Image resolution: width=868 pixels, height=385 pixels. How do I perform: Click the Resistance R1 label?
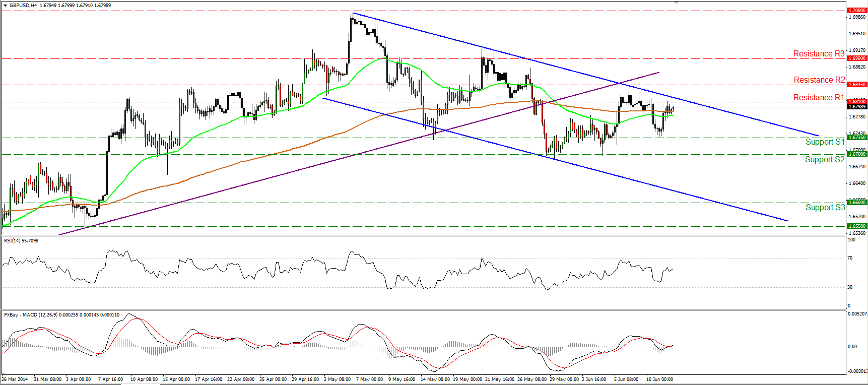[819, 97]
